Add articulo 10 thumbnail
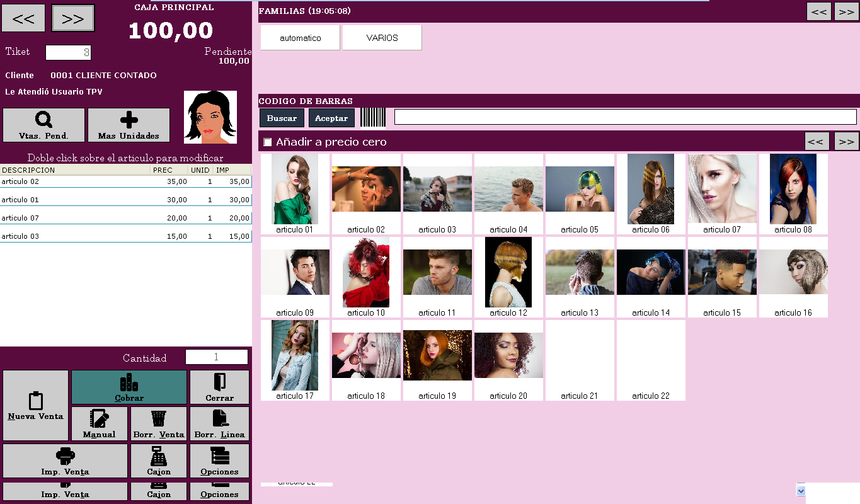 (366, 277)
